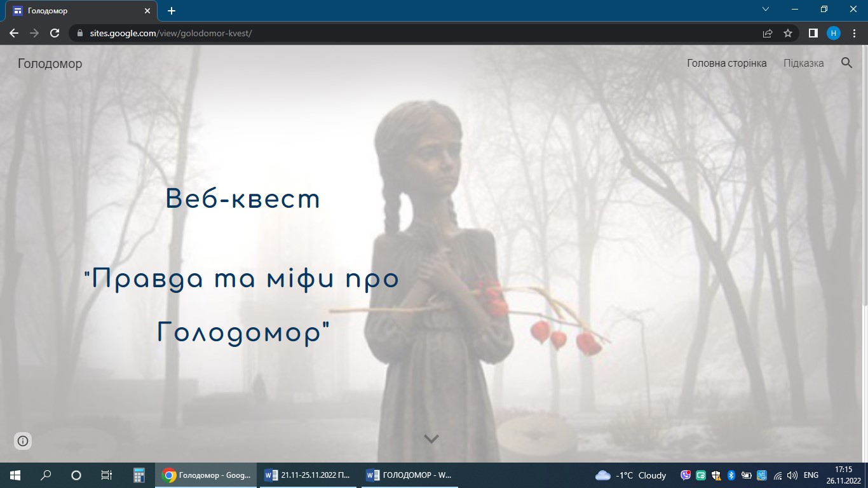Expand the tab search dropdown
Viewport: 868px width, 488px height.
click(x=766, y=9)
